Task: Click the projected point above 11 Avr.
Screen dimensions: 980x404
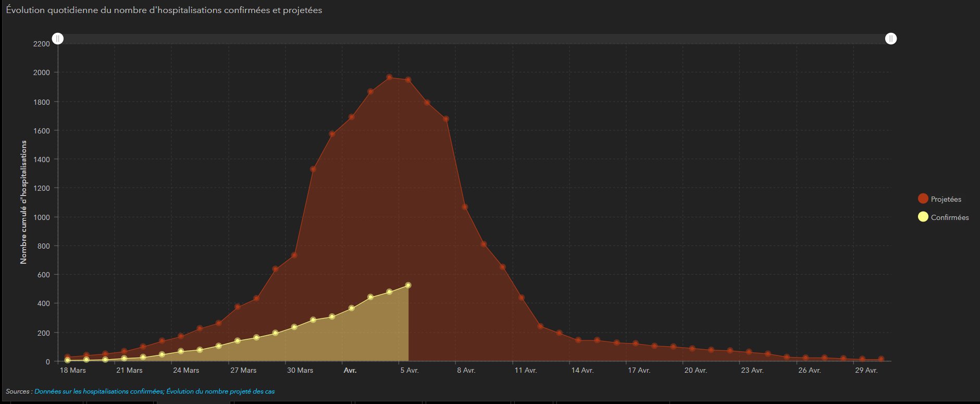Action: pyautogui.click(x=522, y=298)
